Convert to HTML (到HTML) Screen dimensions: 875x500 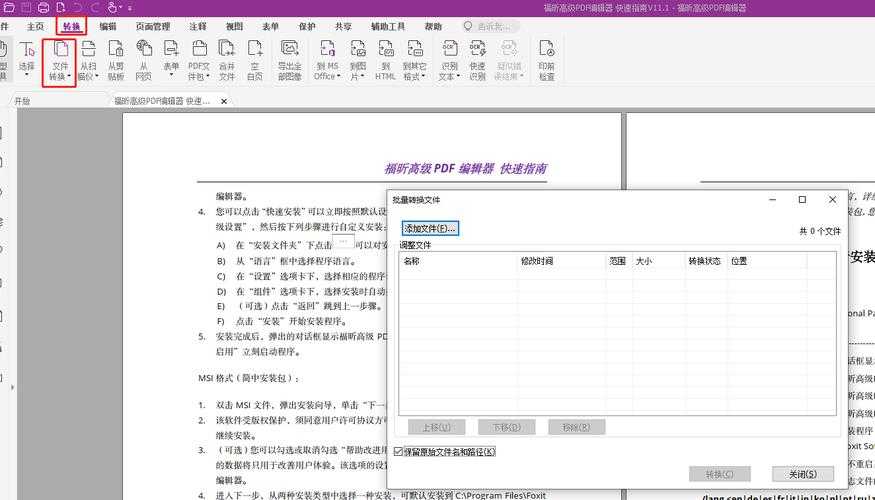(x=385, y=60)
